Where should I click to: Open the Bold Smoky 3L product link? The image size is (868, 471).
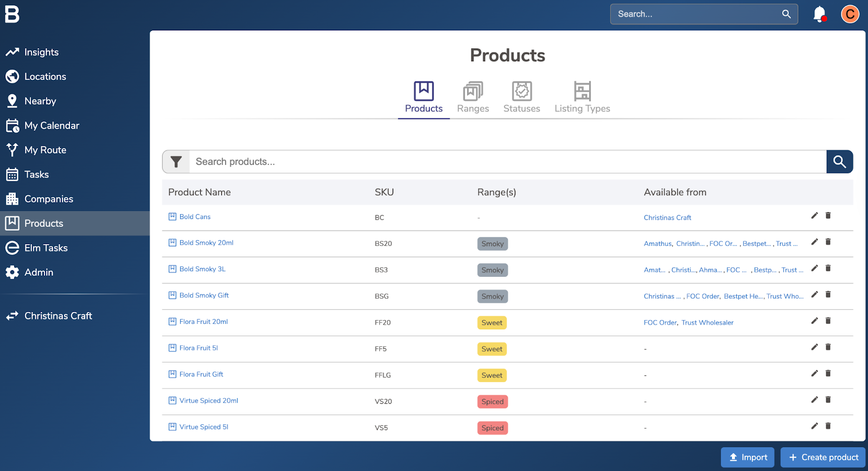point(202,269)
